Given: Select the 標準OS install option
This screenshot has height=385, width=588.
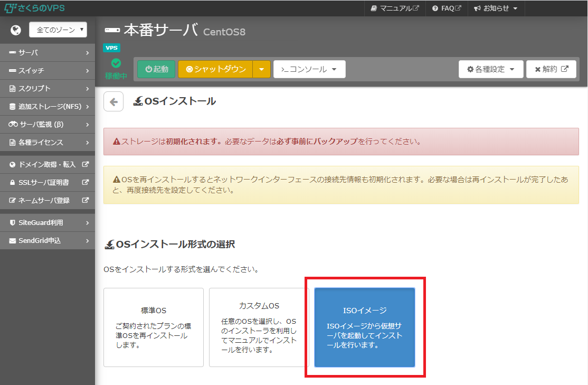Looking at the screenshot, I should [x=154, y=327].
